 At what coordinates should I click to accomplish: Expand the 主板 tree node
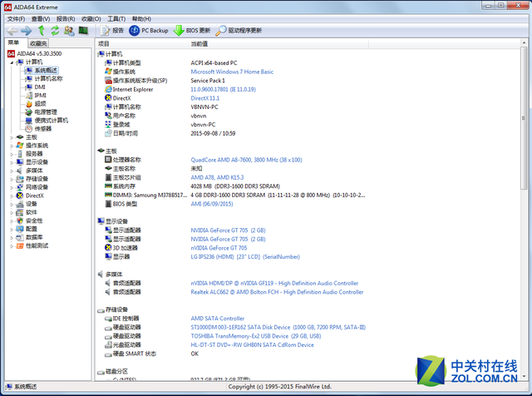click(12, 137)
